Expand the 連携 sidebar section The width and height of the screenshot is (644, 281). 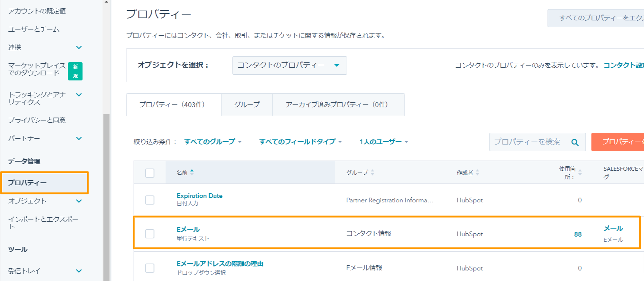click(79, 47)
